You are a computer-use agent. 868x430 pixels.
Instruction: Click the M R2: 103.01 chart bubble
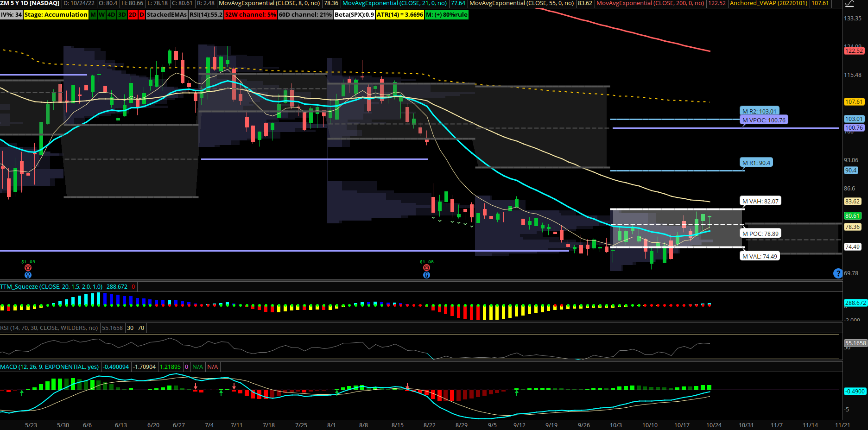pyautogui.click(x=759, y=111)
